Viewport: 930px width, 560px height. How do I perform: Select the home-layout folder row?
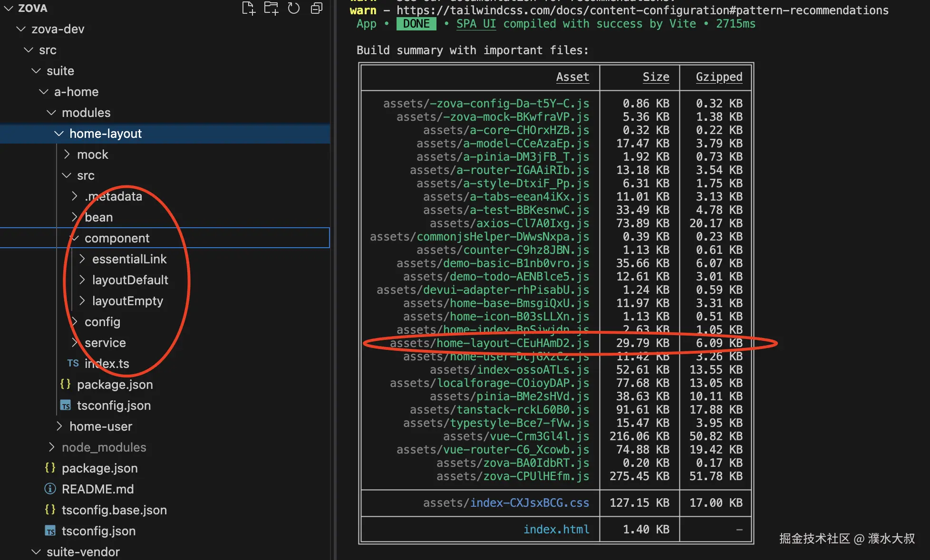pyautogui.click(x=106, y=134)
